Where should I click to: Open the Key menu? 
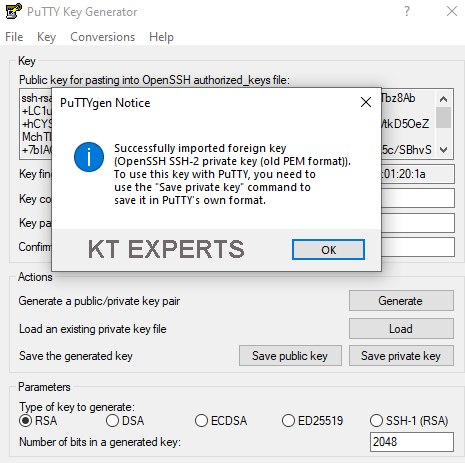coord(46,37)
